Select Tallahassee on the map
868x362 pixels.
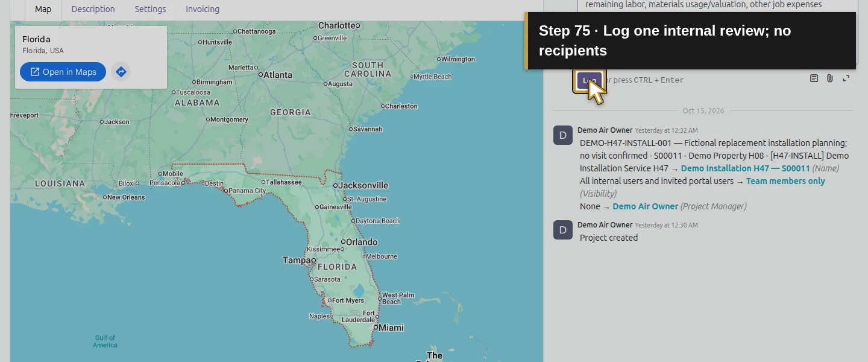(x=285, y=182)
